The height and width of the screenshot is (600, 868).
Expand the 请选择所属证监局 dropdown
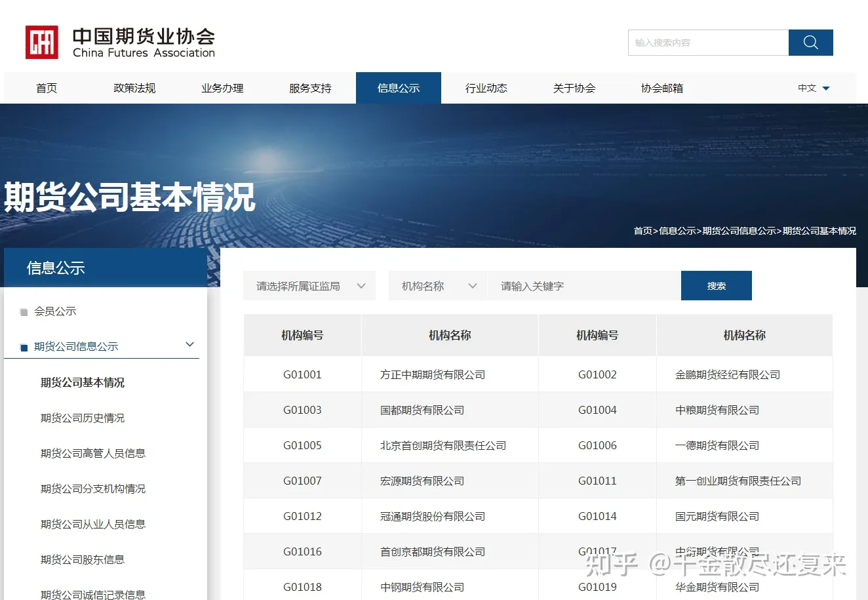point(309,286)
